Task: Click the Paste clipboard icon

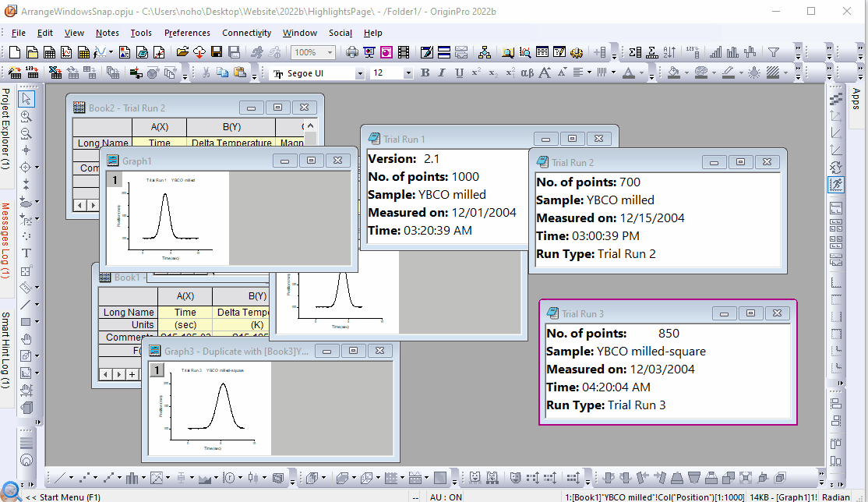Action: point(240,72)
